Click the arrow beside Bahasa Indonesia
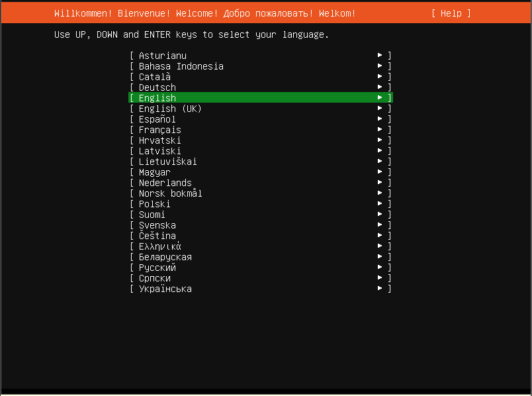Viewport: 532px width, 396px height. point(380,66)
